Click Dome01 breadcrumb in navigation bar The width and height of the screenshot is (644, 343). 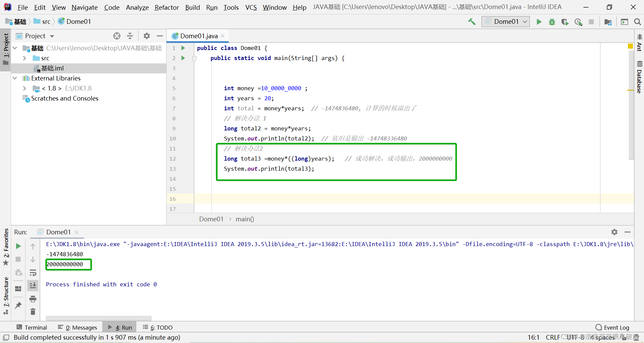pyautogui.click(x=75, y=22)
